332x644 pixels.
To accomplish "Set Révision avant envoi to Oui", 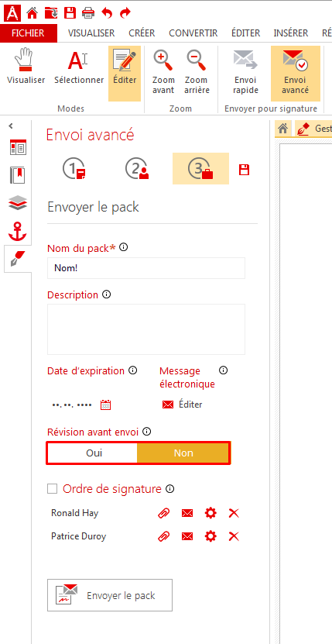I will pyautogui.click(x=94, y=453).
